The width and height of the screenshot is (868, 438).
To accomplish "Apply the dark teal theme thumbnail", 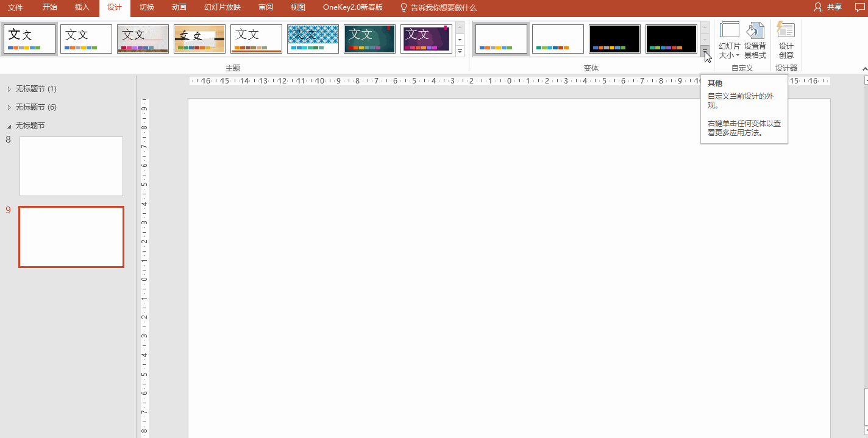I will [369, 39].
